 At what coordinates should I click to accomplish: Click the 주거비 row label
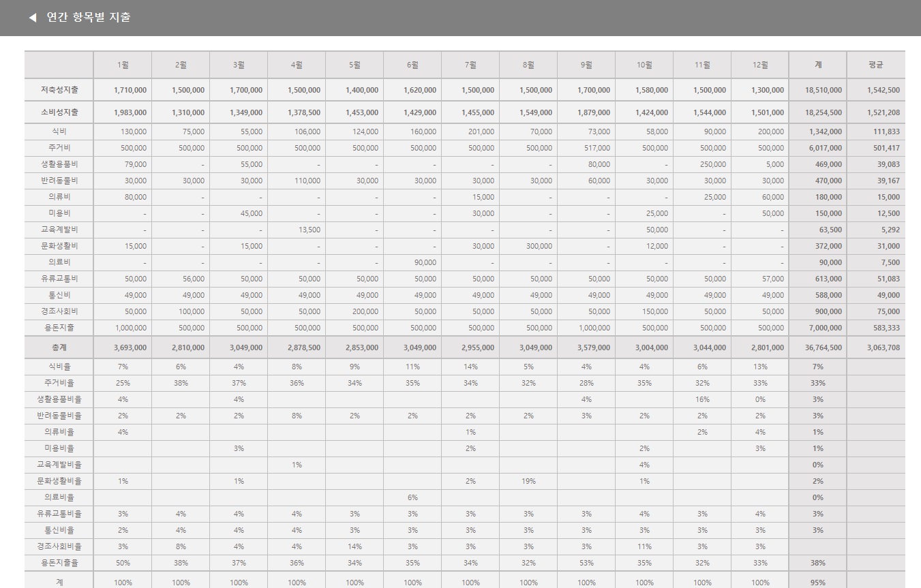pos(59,147)
